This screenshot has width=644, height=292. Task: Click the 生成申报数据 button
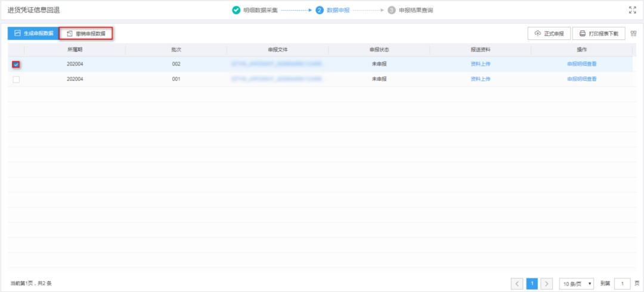click(x=34, y=33)
